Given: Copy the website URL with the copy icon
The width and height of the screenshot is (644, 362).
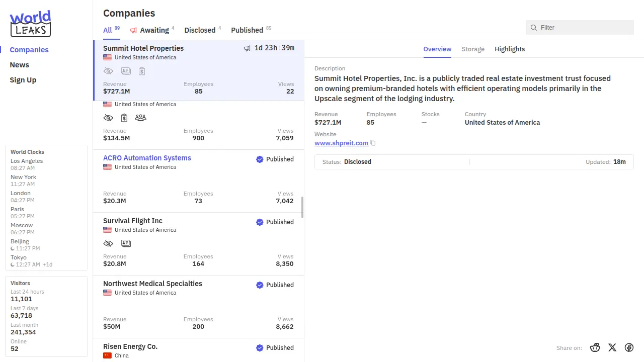Looking at the screenshot, I should (x=373, y=143).
